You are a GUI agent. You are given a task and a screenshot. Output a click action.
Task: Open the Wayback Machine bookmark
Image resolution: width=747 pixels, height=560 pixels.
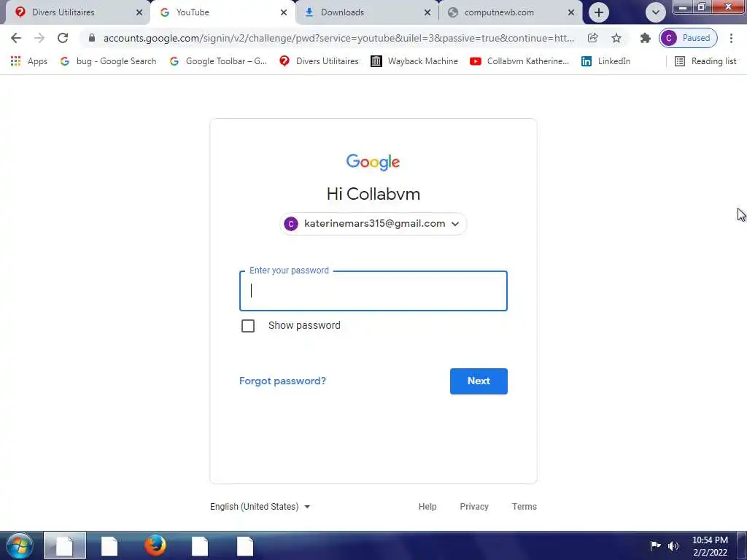pos(414,61)
